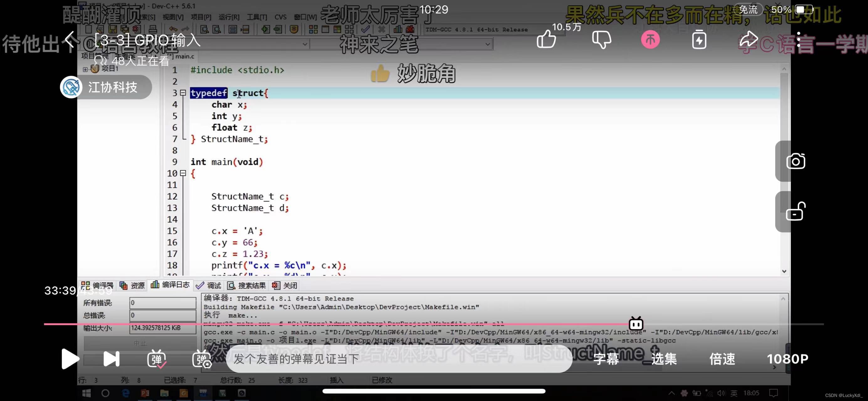Click the video progress bar track

pyautogui.click(x=434, y=324)
